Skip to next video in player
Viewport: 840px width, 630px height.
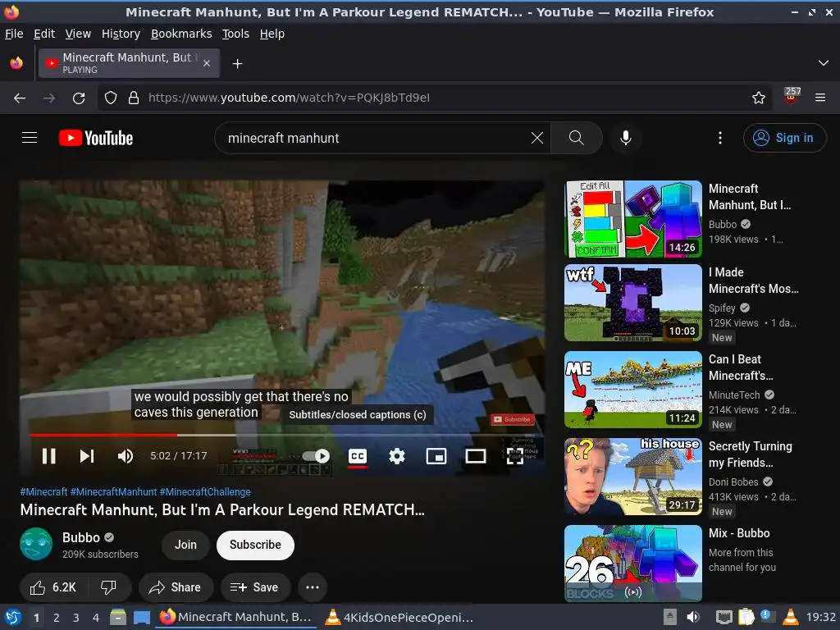coord(87,456)
